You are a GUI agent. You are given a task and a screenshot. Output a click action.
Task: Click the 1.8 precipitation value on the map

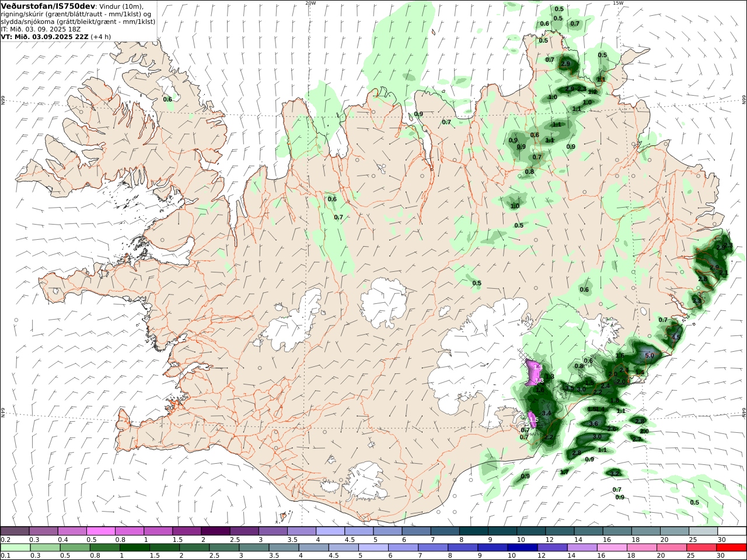pyautogui.click(x=614, y=400)
